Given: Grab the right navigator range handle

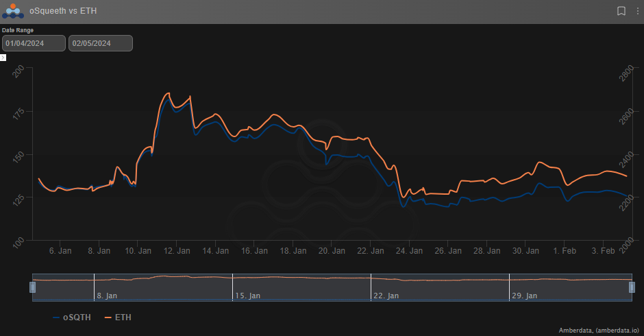Looking at the screenshot, I should pos(632,287).
